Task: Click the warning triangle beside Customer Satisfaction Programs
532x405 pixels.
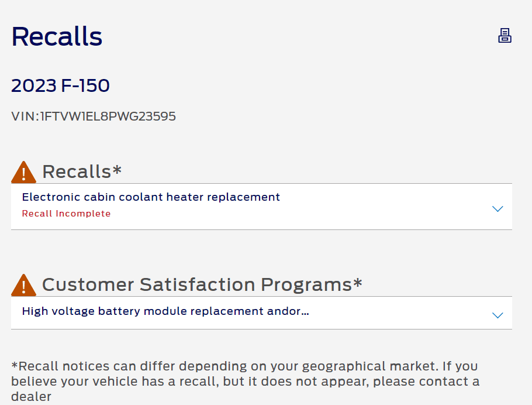Action: tap(23, 286)
